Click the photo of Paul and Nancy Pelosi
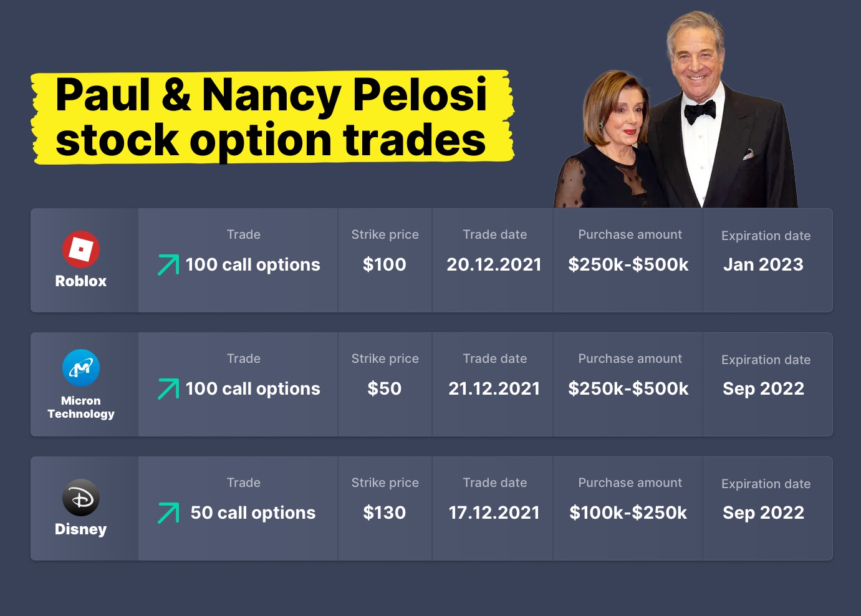The width and height of the screenshot is (861, 616). (x=675, y=110)
